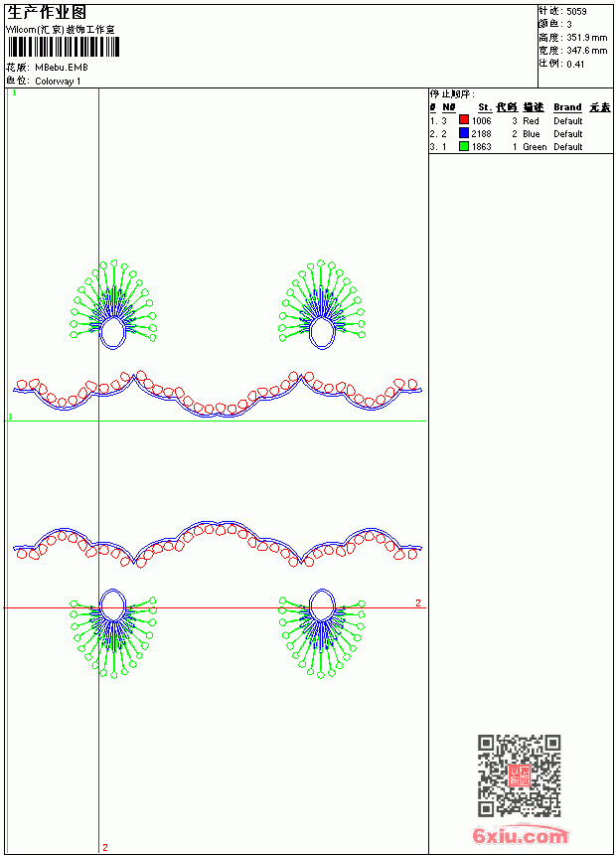Select the stitch count value "5059"

(x=576, y=12)
